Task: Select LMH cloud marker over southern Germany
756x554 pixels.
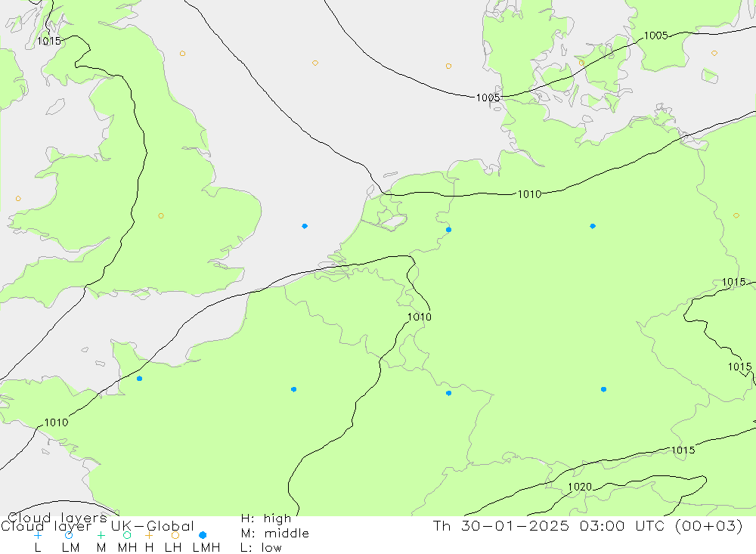Action: point(603,389)
